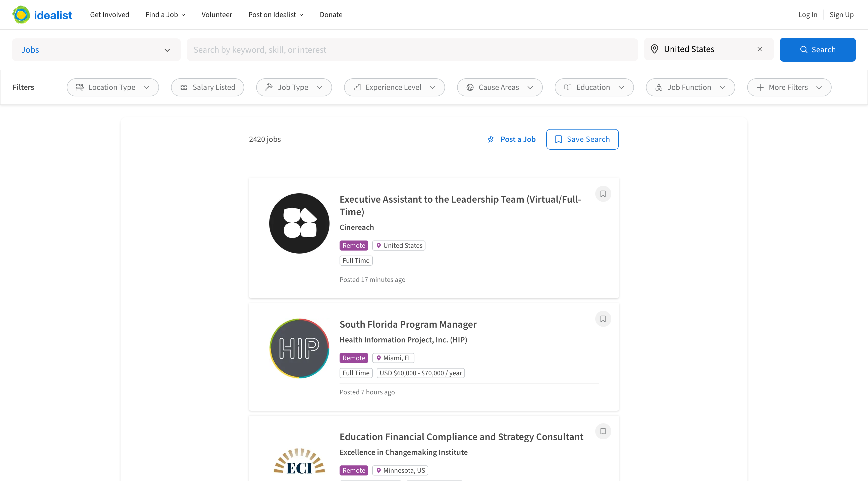Click the location pin icon beside United States
The height and width of the screenshot is (481, 868).
[x=654, y=49]
